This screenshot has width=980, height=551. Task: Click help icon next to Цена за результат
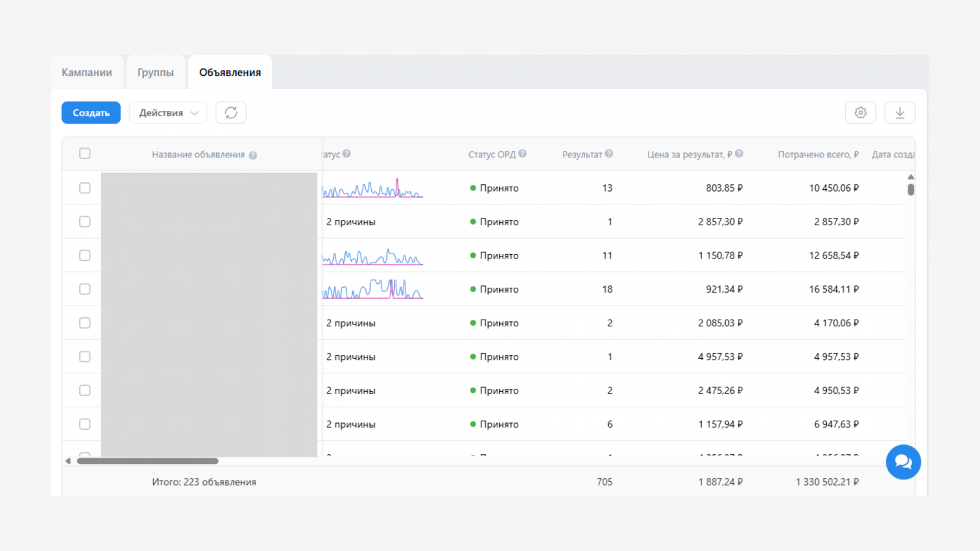point(739,154)
